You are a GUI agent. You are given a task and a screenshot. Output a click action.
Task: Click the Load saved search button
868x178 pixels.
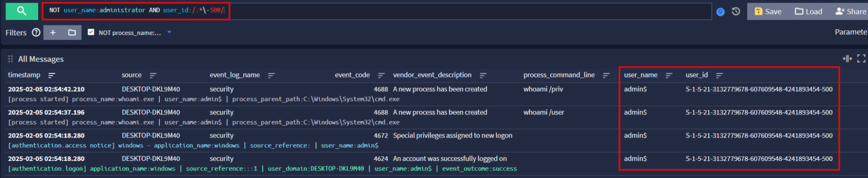tap(808, 11)
